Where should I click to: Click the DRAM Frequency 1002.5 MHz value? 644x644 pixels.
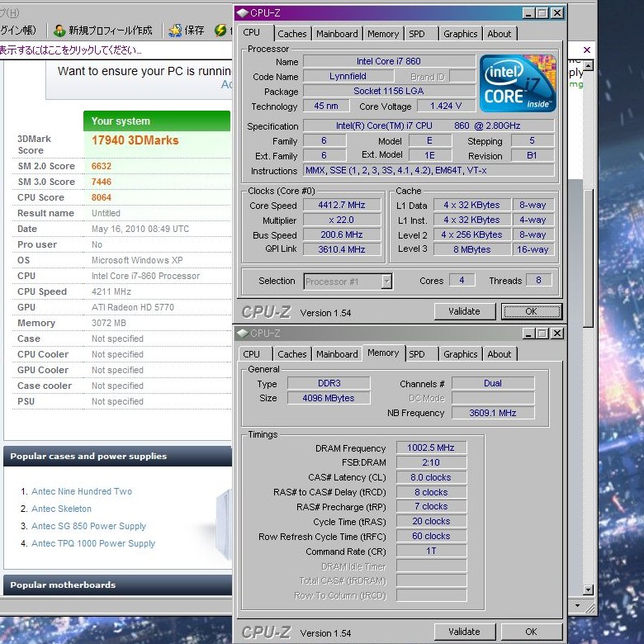(431, 447)
